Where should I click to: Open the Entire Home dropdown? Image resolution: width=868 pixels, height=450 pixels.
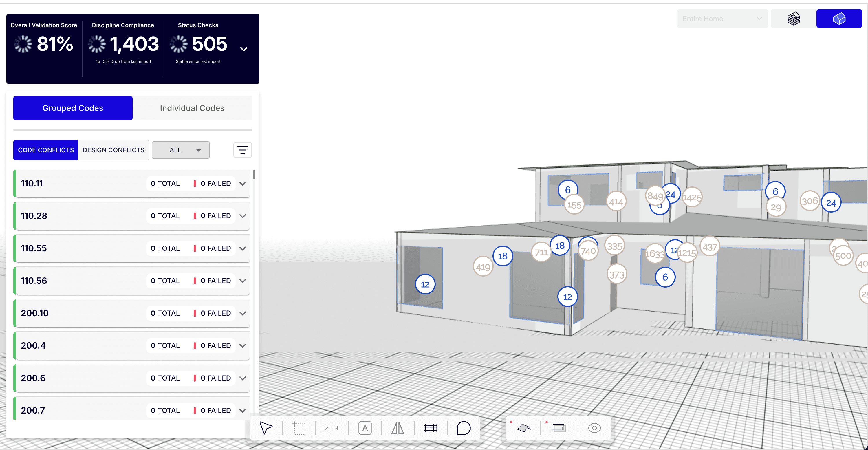point(722,19)
